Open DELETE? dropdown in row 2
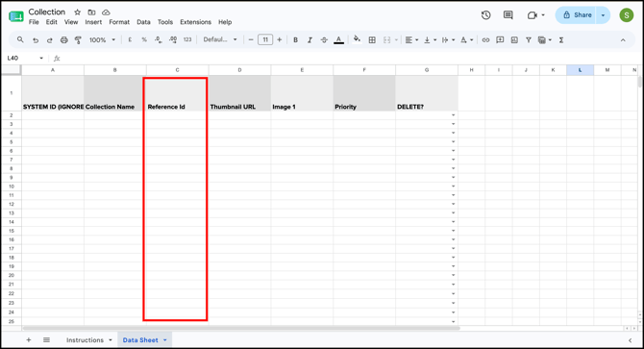This screenshot has width=644, height=349. tap(454, 115)
